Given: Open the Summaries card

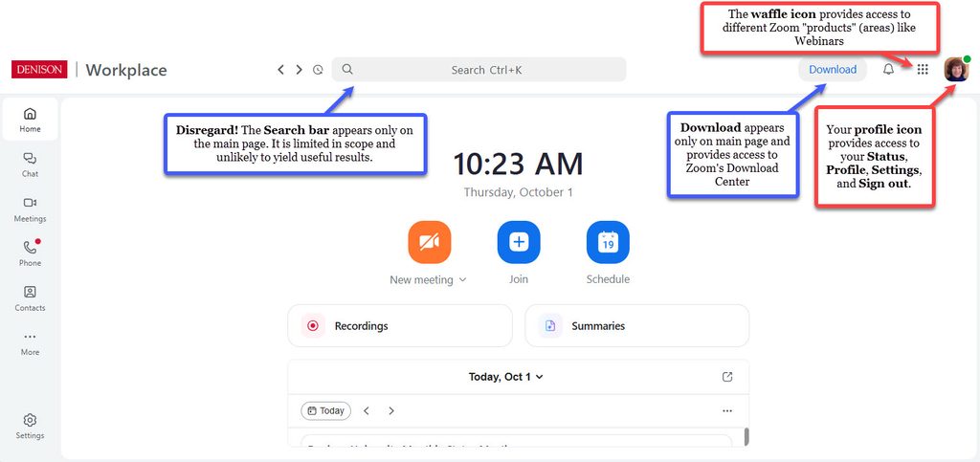Looking at the screenshot, I should [636, 326].
